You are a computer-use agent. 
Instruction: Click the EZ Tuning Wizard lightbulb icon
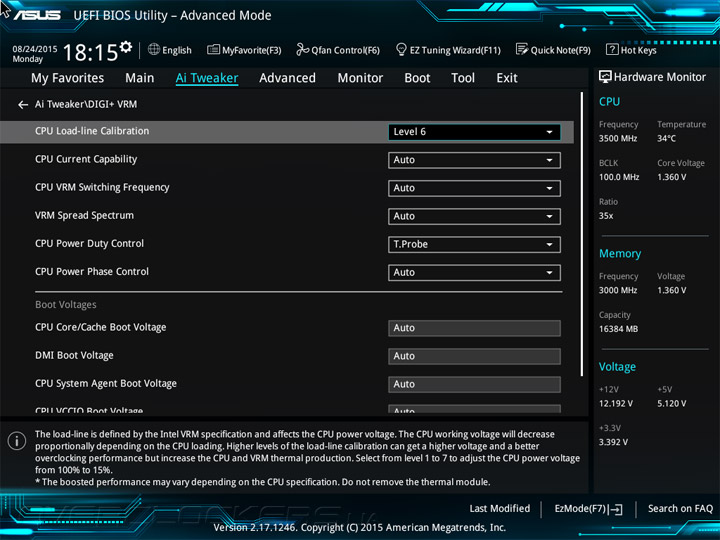tap(401, 49)
